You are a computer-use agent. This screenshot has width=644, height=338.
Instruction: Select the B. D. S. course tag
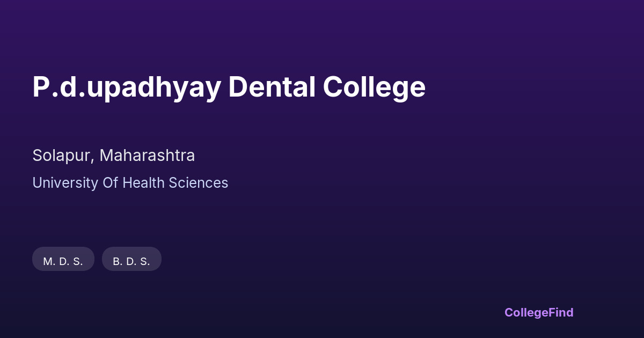[131, 261]
